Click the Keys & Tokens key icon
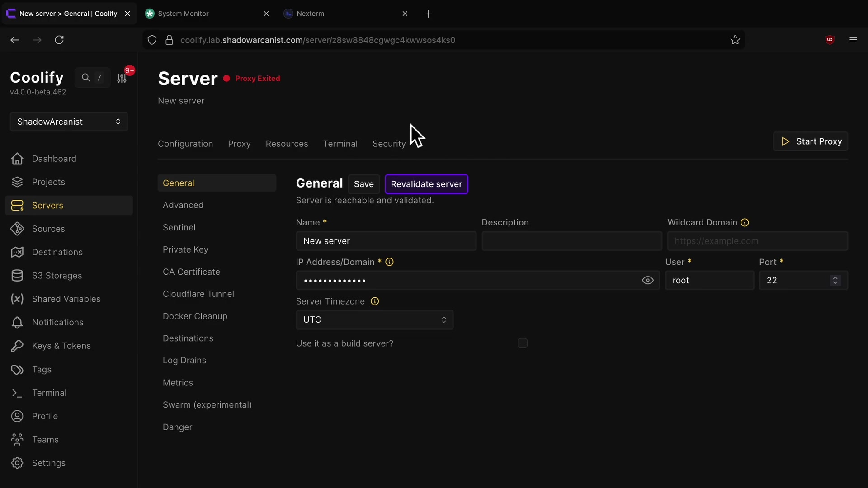Image resolution: width=868 pixels, height=488 pixels. coord(17,346)
